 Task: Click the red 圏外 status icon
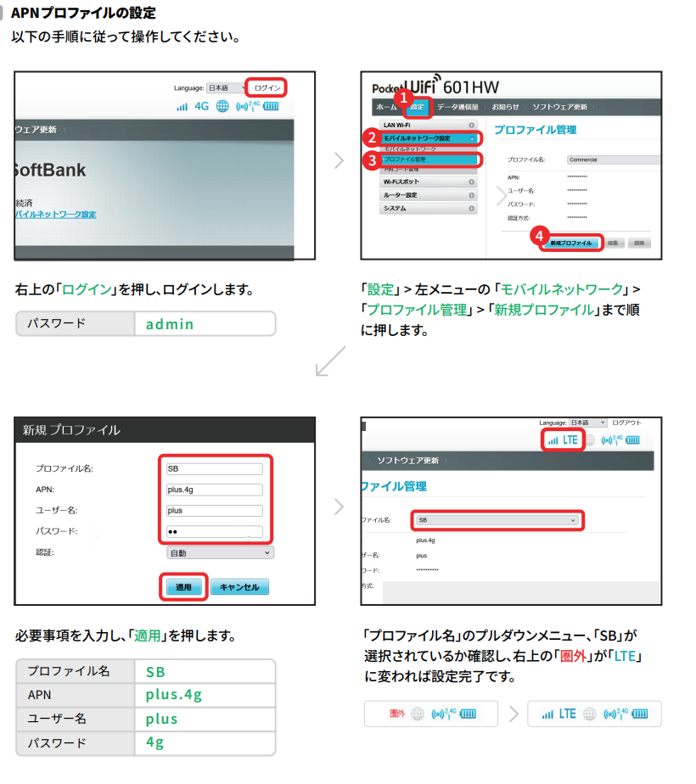coord(397,714)
